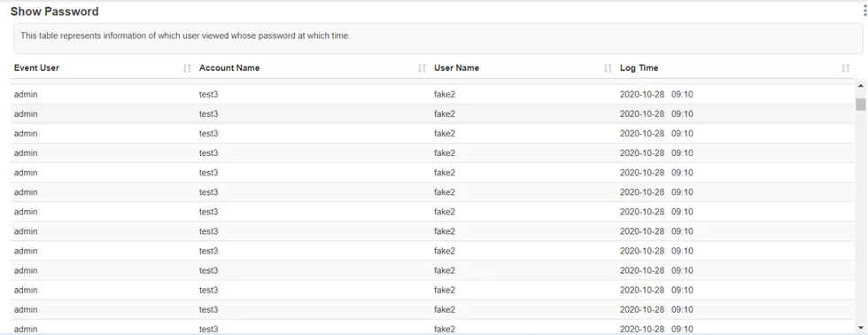This screenshot has width=868, height=335.
Task: Sort table by Account Name column icon
Action: coord(422,68)
